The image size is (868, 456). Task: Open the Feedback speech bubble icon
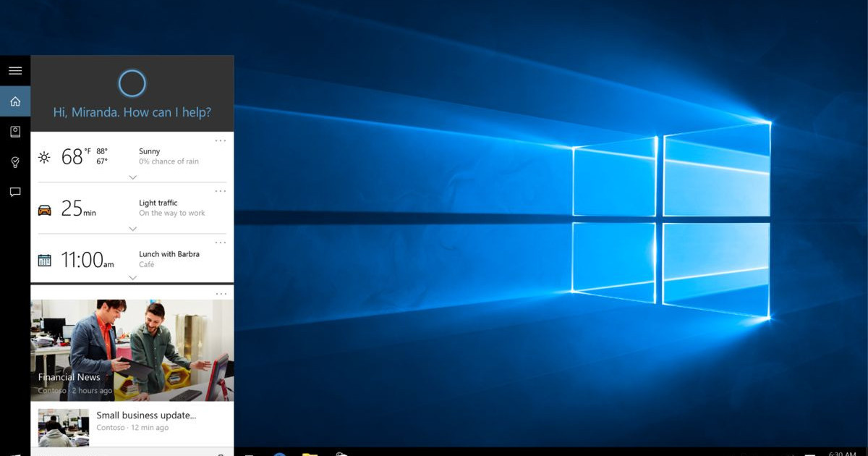coord(15,192)
